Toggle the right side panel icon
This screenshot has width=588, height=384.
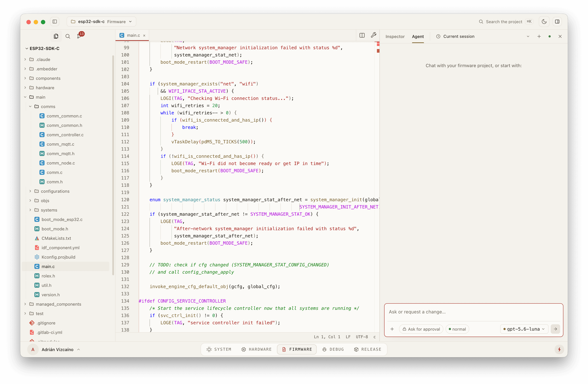(x=557, y=22)
